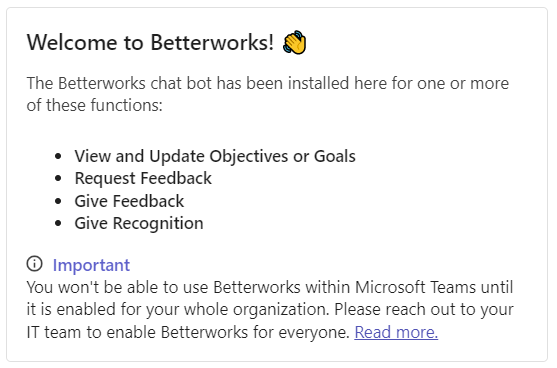557x368 pixels.
Task: Click the Welcome to Betterworks! title
Action: pos(150,42)
